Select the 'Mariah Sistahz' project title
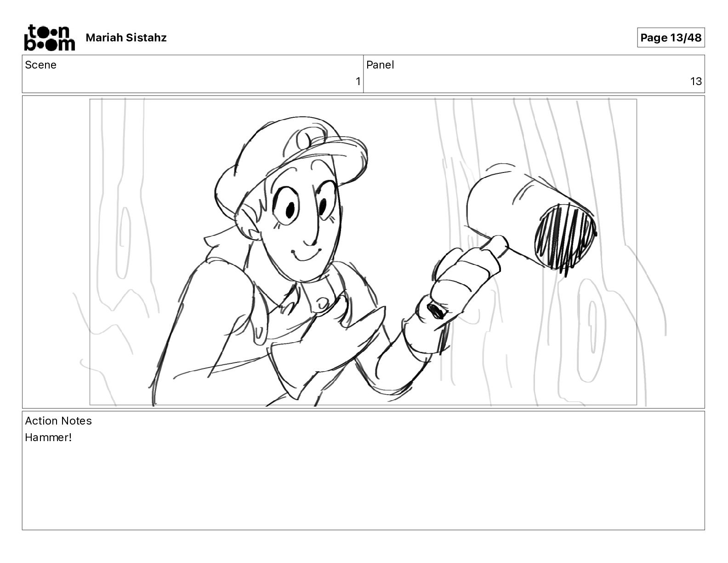The width and height of the screenshot is (728, 563). coord(126,38)
